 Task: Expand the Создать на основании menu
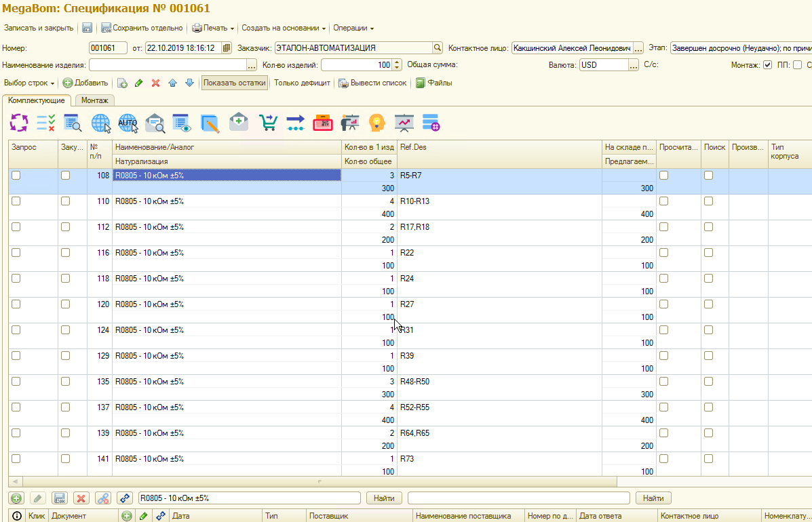click(x=284, y=28)
